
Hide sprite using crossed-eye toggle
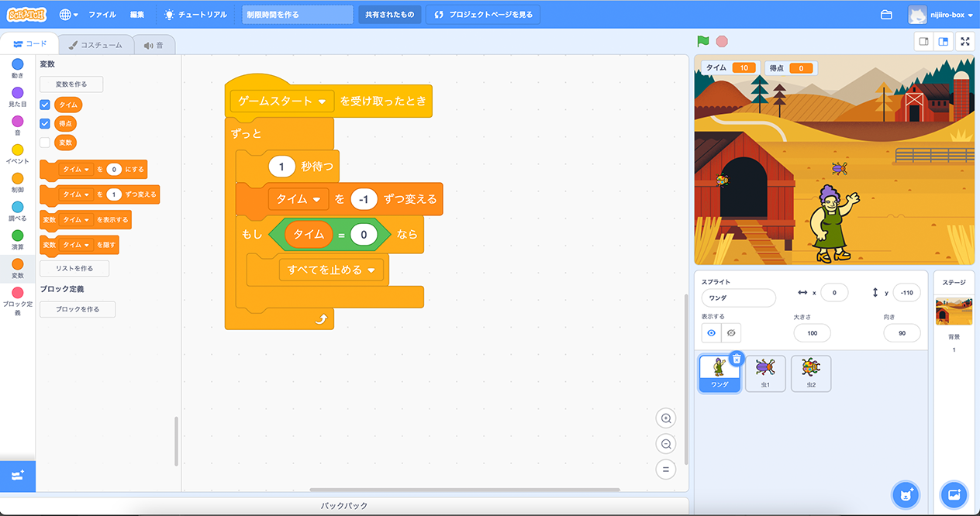(730, 333)
